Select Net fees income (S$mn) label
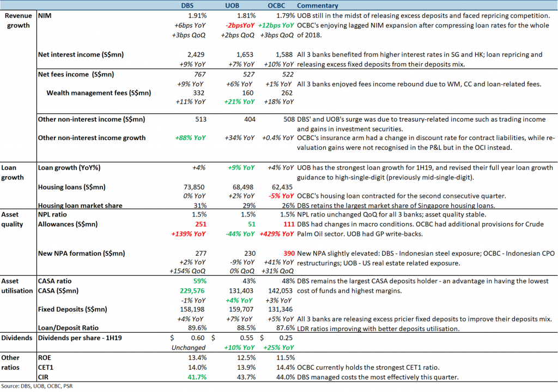Viewport: 558px width, 392px height. point(76,74)
